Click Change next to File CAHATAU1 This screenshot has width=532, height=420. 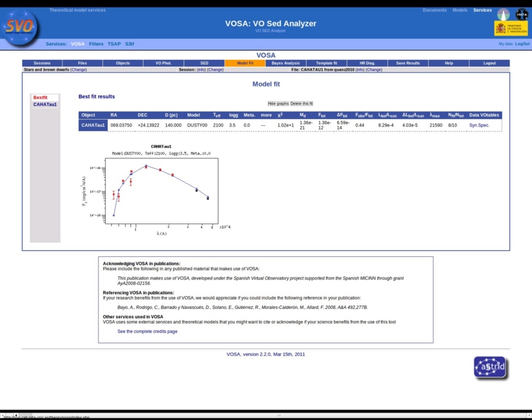[374, 70]
